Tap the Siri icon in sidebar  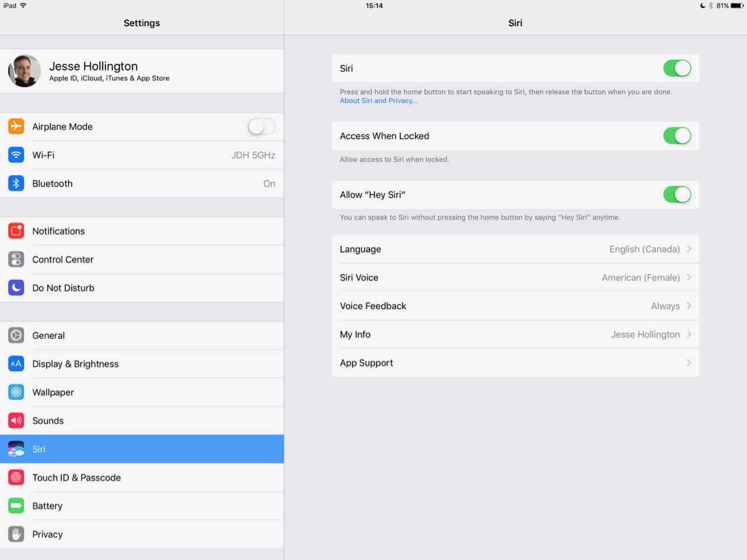pos(16,449)
